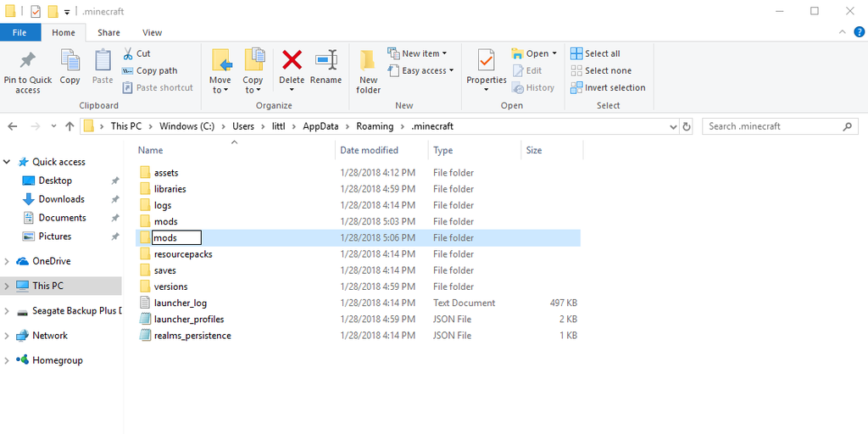Viewport: 868px width, 434px height.
Task: Expand the OneDrive tree node
Action: (8, 261)
